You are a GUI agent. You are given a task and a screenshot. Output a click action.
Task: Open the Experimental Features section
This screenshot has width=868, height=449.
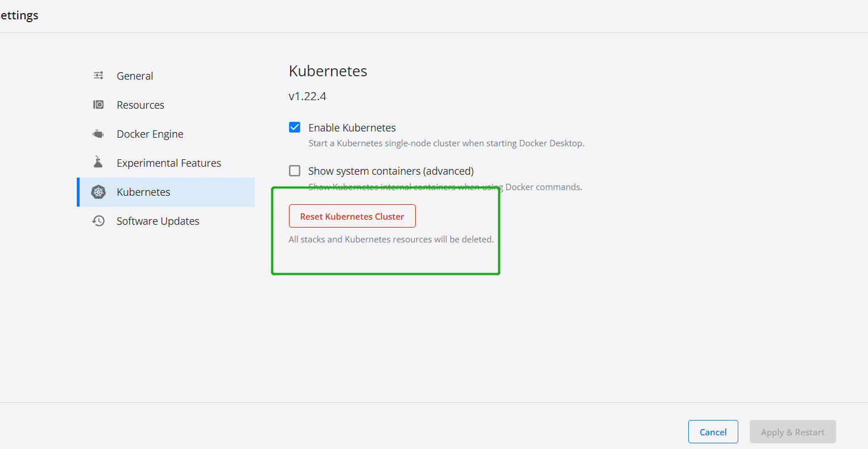[x=168, y=162]
